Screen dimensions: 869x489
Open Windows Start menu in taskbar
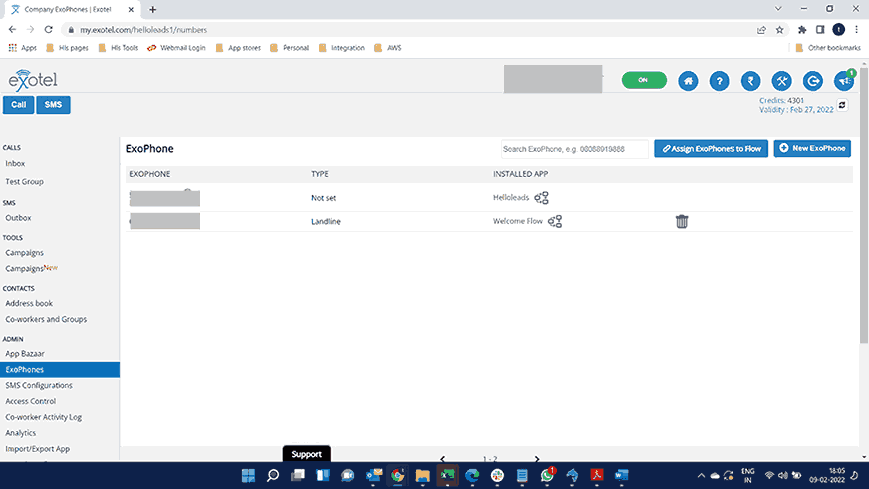[x=248, y=475]
